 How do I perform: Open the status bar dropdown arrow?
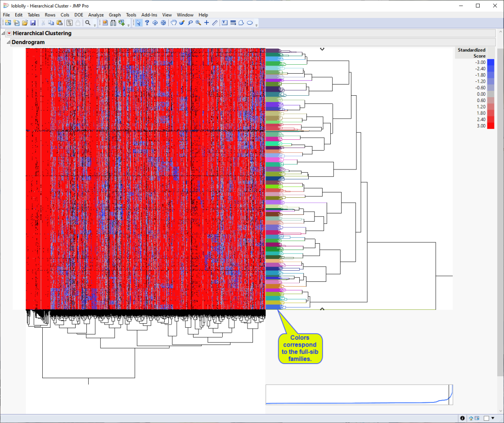click(493, 418)
